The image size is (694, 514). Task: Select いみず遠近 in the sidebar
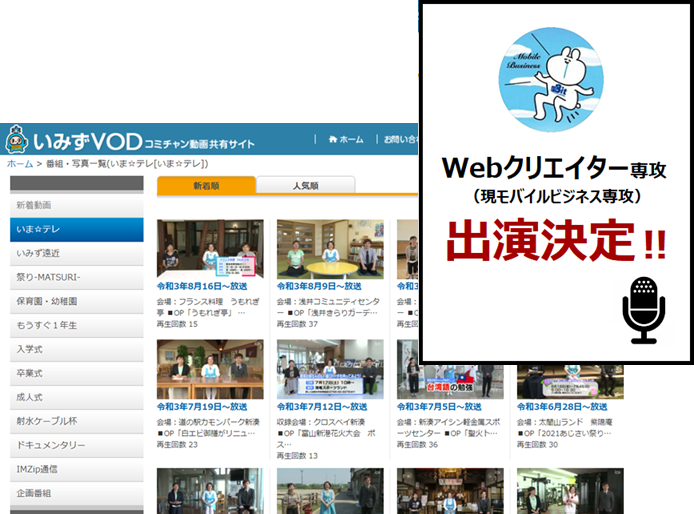[x=77, y=253]
